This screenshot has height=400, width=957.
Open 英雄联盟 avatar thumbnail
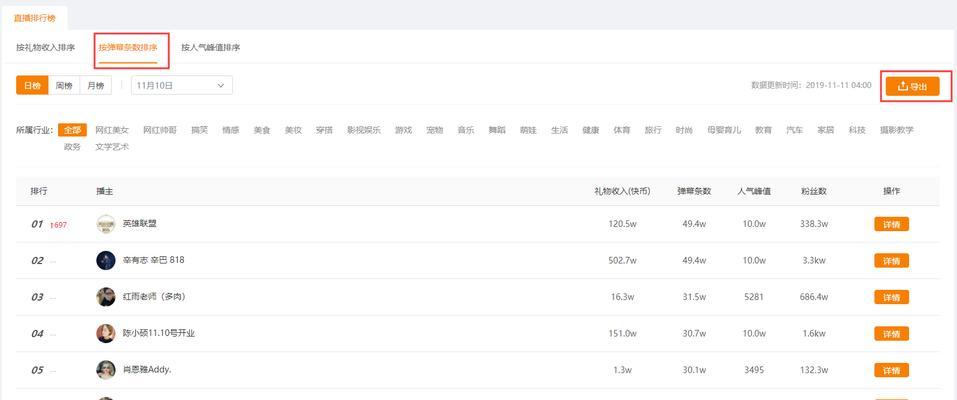(x=106, y=224)
